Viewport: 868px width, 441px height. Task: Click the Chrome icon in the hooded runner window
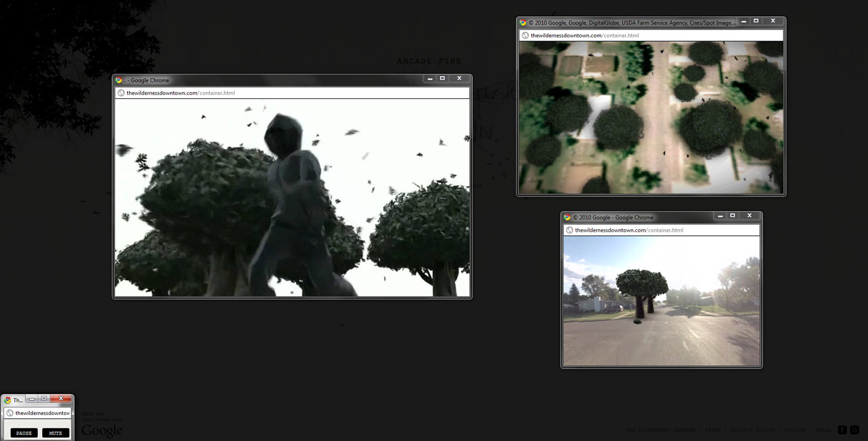(119, 80)
